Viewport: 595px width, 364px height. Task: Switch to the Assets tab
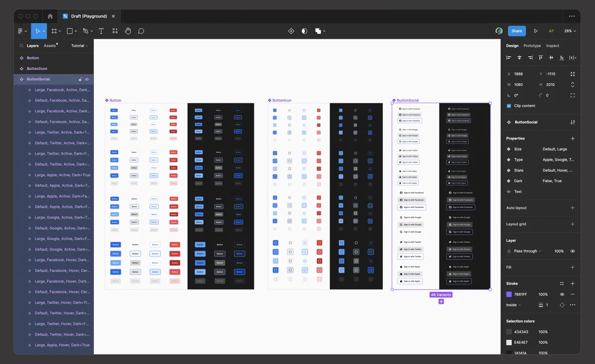(50, 46)
